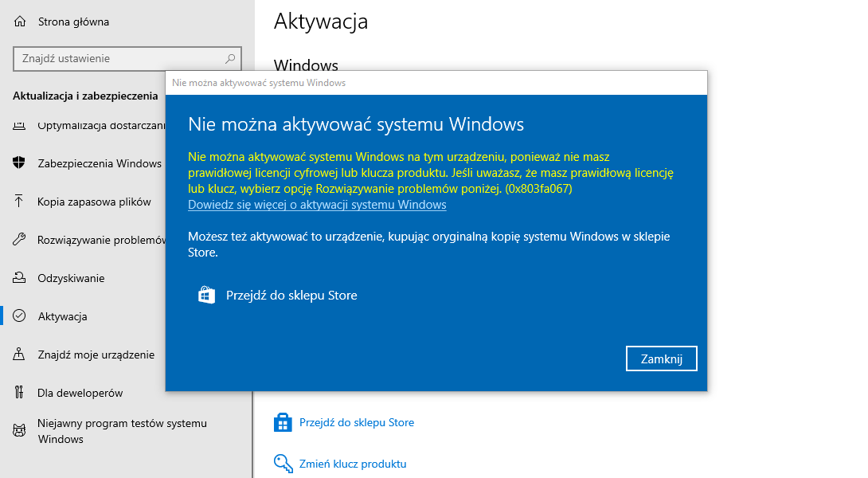Click the key icon beside Zmień klucz produktu
This screenshot has height=478, width=868.
pos(283,463)
